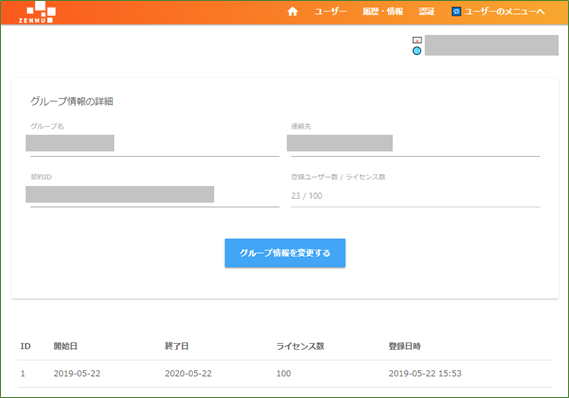The height and width of the screenshot is (398, 569).
Task: Select the 2019-05-22 15:53 registration cell
Action: (425, 374)
